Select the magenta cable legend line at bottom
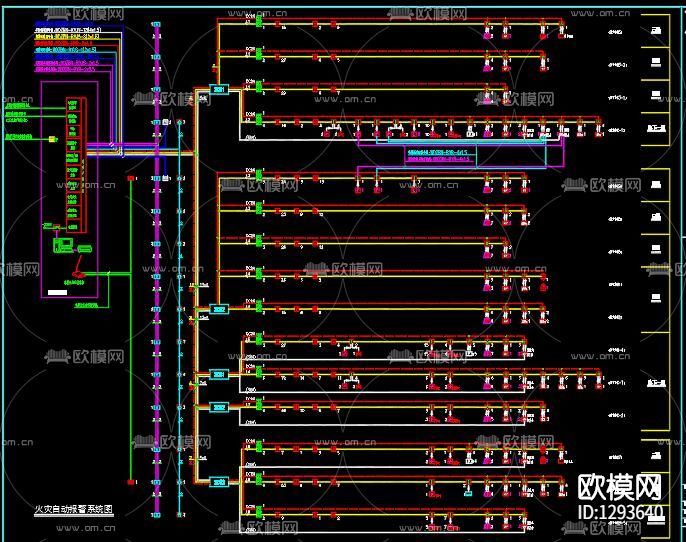This screenshot has width=686, height=542. click(66, 70)
